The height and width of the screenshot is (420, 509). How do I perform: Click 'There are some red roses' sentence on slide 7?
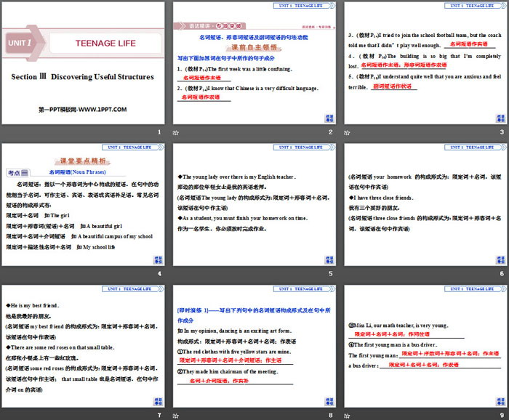tap(60, 347)
